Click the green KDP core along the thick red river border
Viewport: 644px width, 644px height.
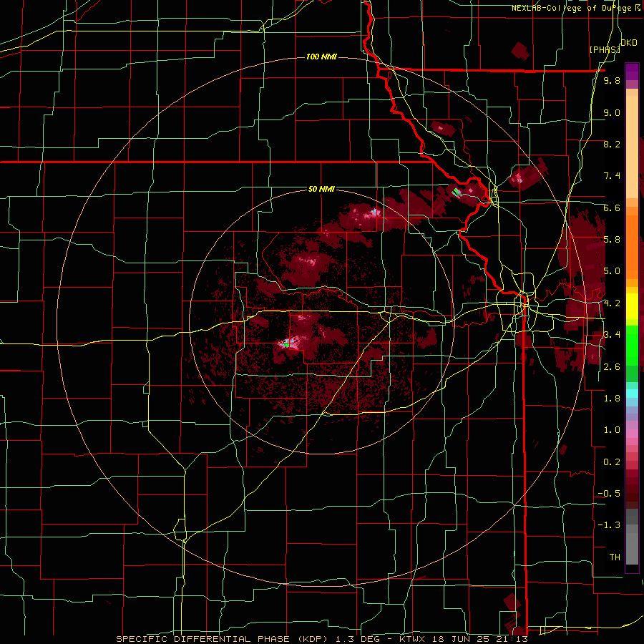(x=455, y=191)
